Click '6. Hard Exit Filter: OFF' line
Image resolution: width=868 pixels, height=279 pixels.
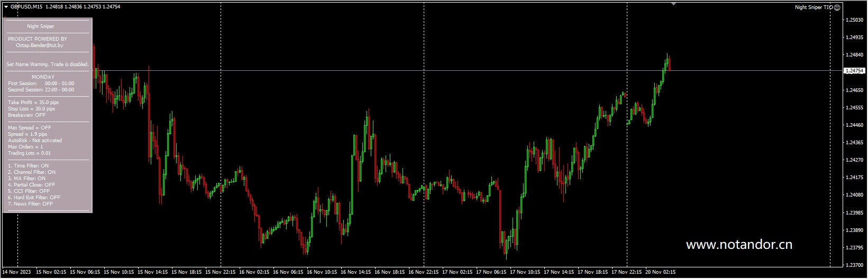point(34,198)
